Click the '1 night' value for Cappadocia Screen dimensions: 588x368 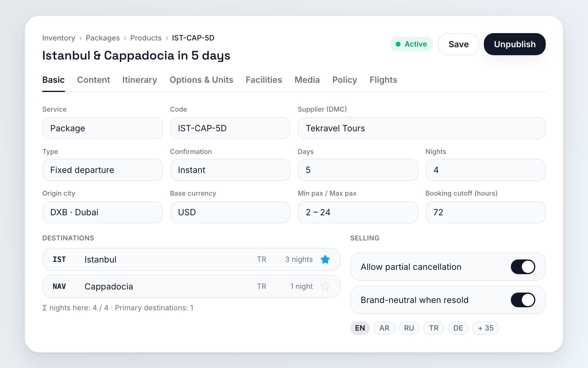coord(301,286)
